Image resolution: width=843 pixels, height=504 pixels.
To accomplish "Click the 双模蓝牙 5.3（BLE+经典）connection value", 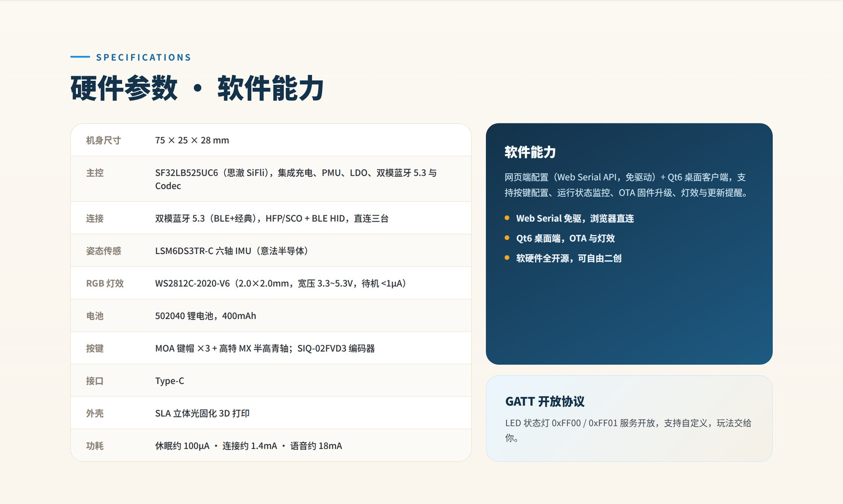I will pyautogui.click(x=272, y=218).
